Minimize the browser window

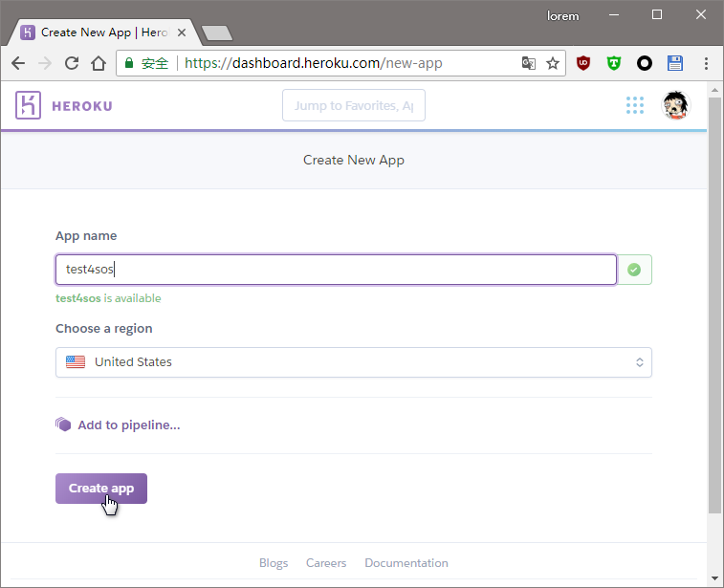tap(614, 15)
